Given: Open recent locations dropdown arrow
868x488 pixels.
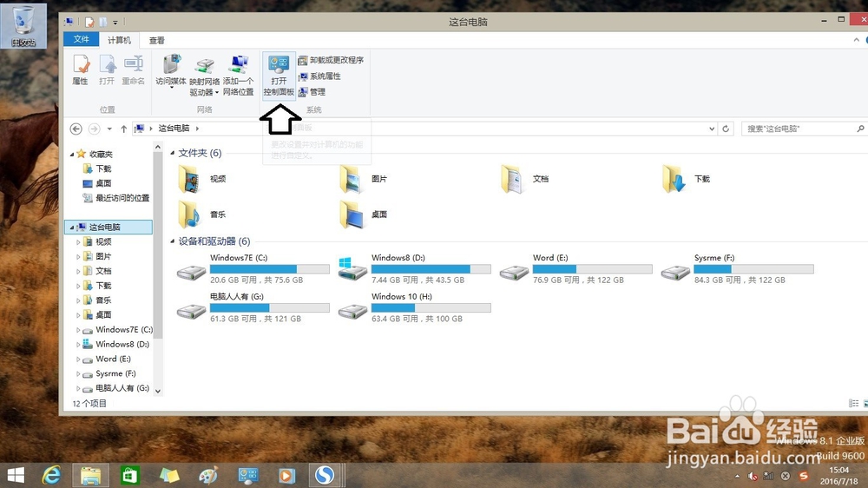Looking at the screenshot, I should (109, 129).
